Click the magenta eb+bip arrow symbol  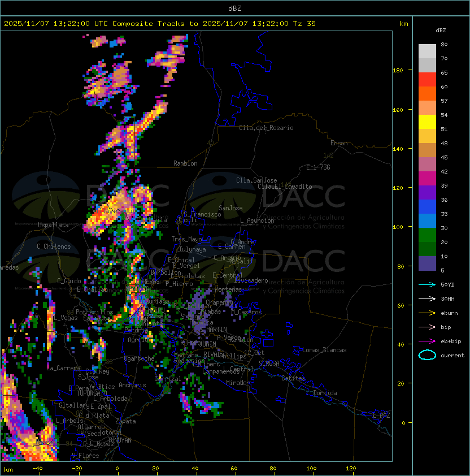point(427,341)
